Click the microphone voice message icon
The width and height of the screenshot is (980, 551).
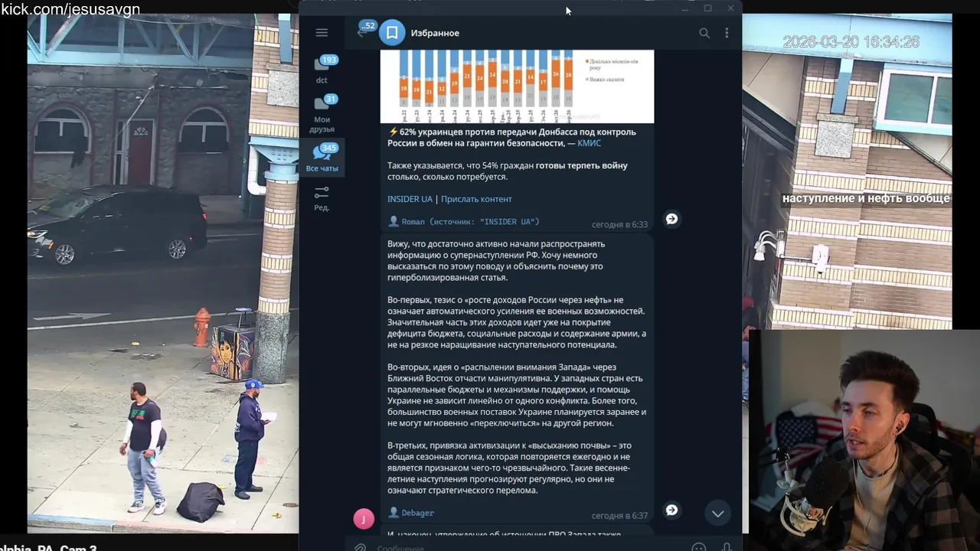tap(727, 547)
